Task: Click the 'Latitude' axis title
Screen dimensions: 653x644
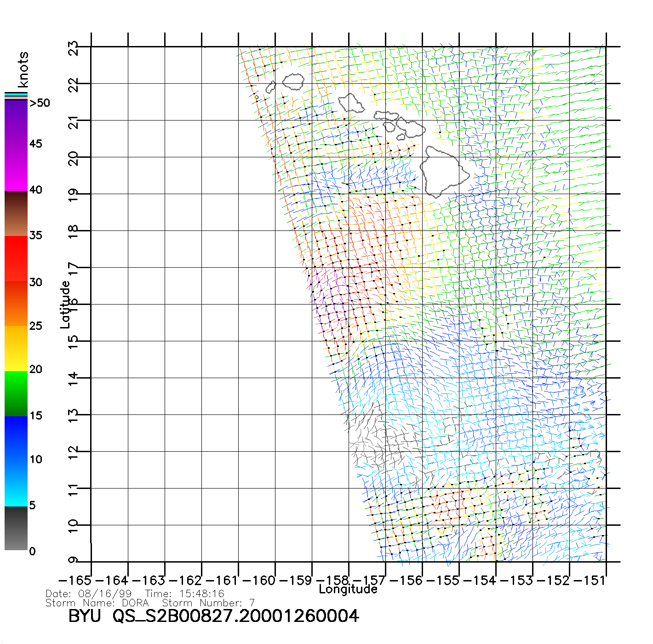Action: tap(65, 304)
